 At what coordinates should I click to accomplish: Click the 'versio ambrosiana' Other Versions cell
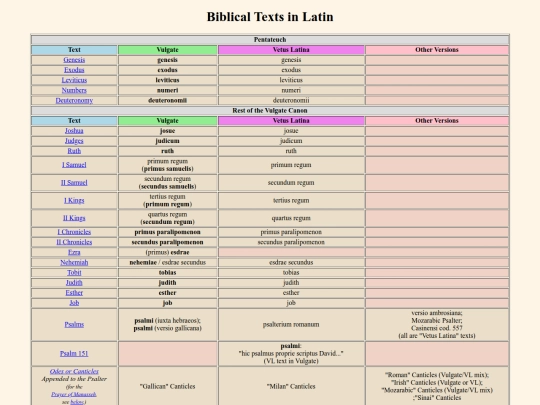[x=437, y=324]
